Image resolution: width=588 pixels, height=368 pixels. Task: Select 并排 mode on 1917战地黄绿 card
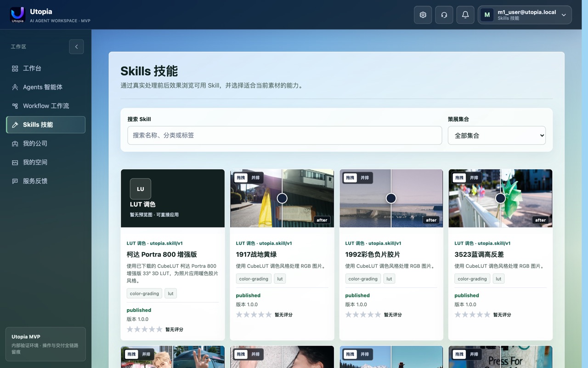tap(255, 178)
